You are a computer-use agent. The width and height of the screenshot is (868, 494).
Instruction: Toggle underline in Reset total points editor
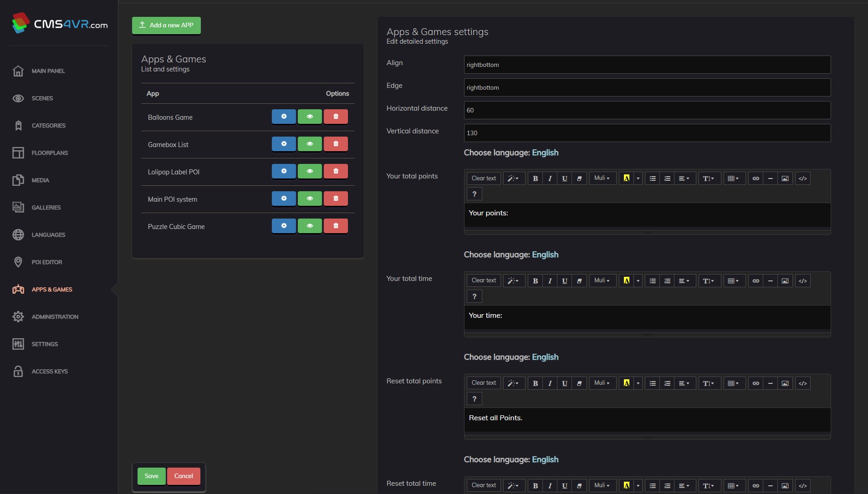[564, 383]
